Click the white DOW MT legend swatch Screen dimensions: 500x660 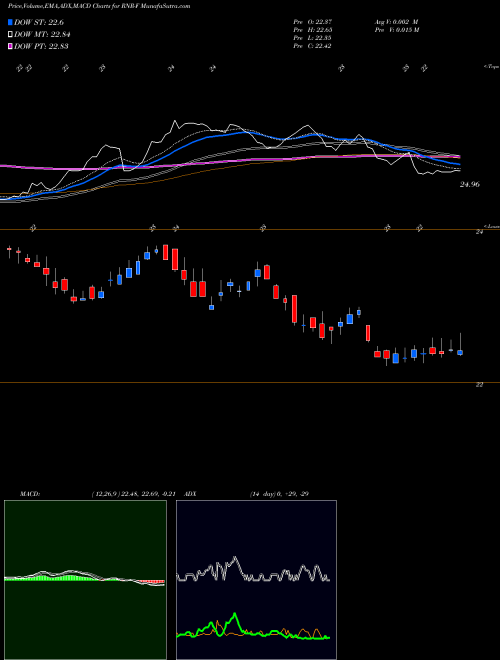[11, 34]
